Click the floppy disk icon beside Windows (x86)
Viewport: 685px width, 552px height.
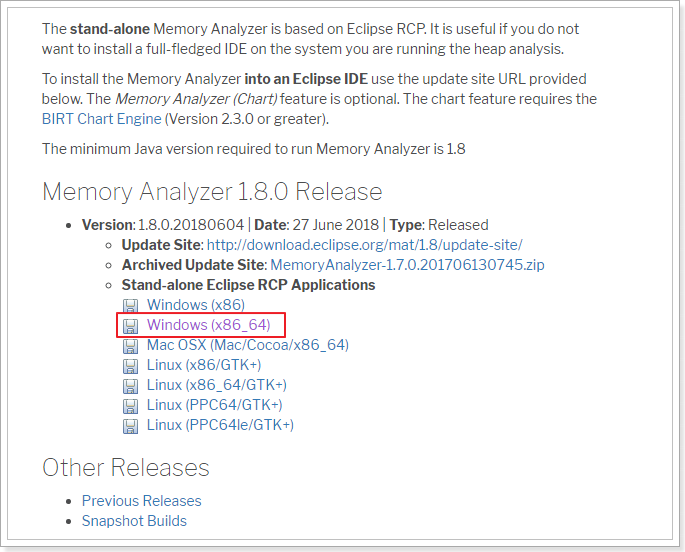point(130,306)
